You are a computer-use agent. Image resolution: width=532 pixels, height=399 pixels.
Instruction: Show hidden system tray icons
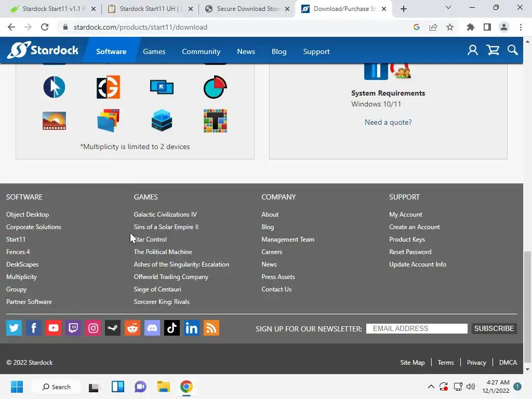431,387
